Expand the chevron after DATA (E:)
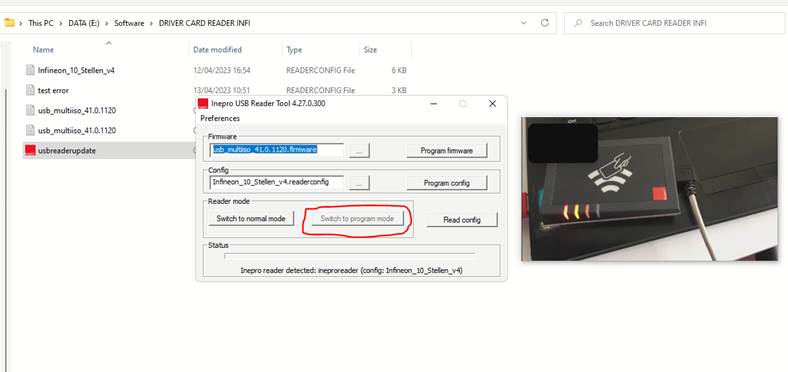Image resolution: width=788 pixels, height=372 pixels. coord(107,23)
